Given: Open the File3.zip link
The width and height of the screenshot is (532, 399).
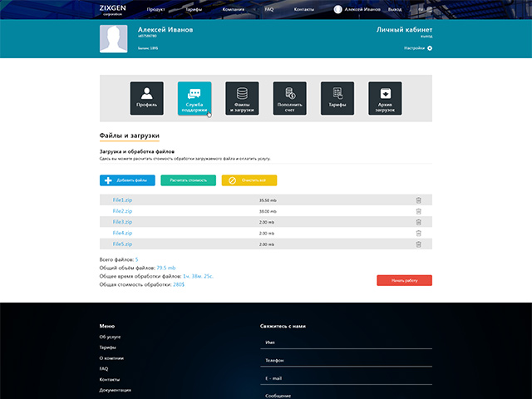Looking at the screenshot, I should click(x=122, y=222).
